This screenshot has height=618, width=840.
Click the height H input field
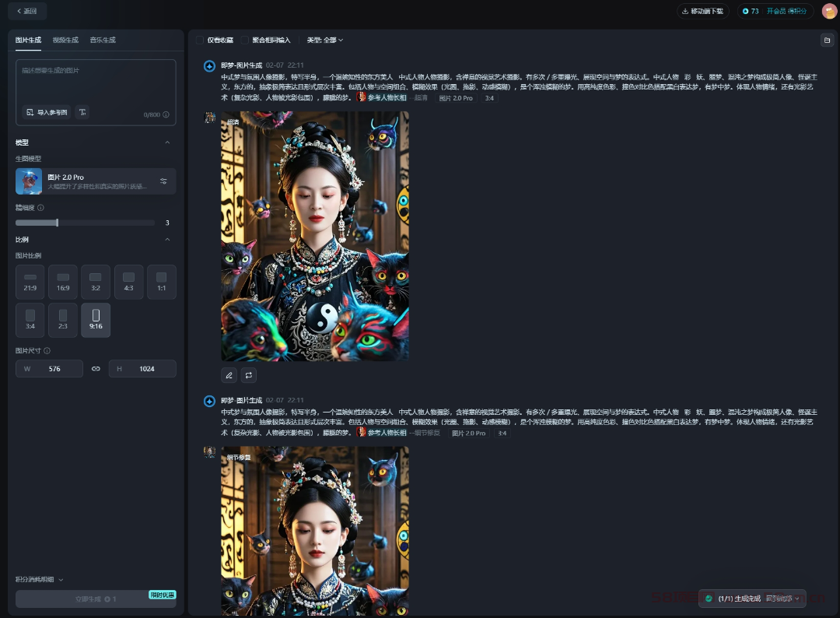point(142,369)
